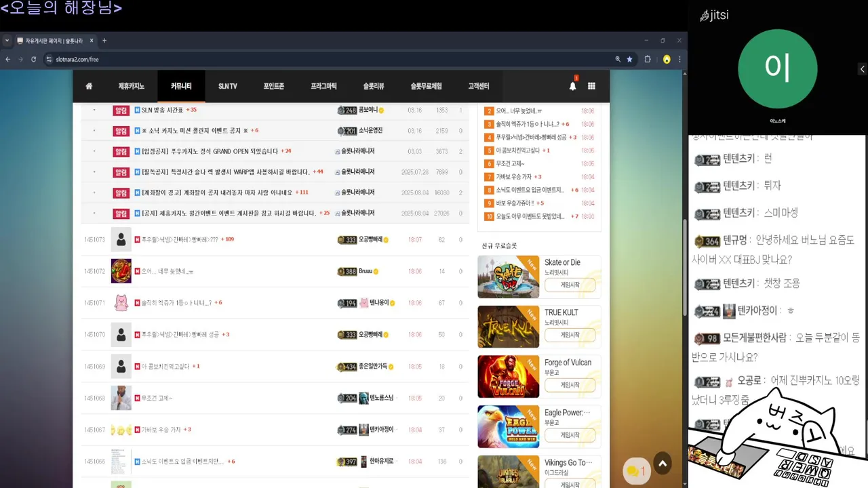868x488 pixels.
Task: Click the green 이 participant avatar
Action: point(777,68)
